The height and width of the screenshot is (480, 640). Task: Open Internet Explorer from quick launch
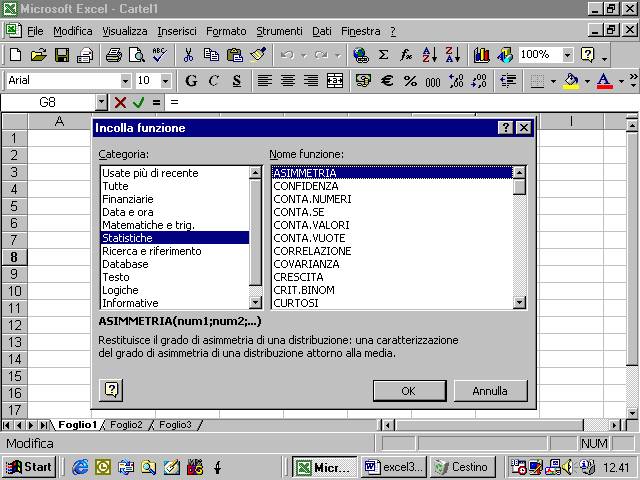(x=80, y=467)
